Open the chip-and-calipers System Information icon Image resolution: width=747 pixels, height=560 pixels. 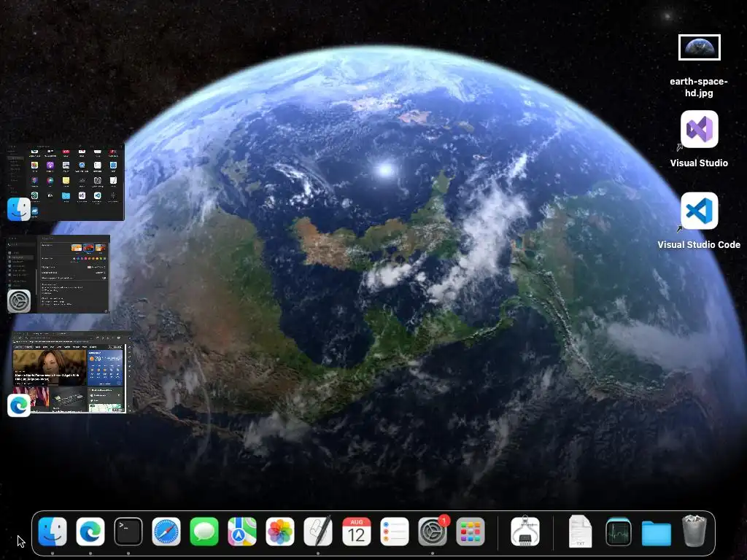[525, 532]
